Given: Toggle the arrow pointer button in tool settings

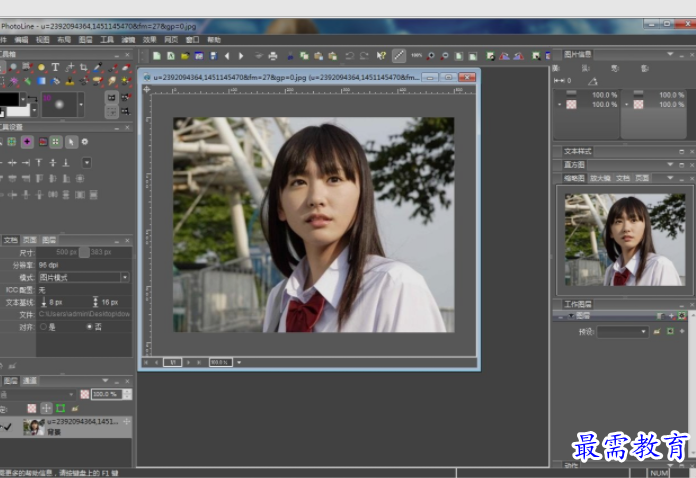Looking at the screenshot, I should (70, 142).
